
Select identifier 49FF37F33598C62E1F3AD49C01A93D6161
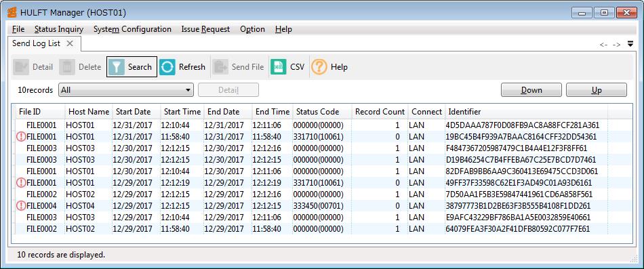click(519, 183)
